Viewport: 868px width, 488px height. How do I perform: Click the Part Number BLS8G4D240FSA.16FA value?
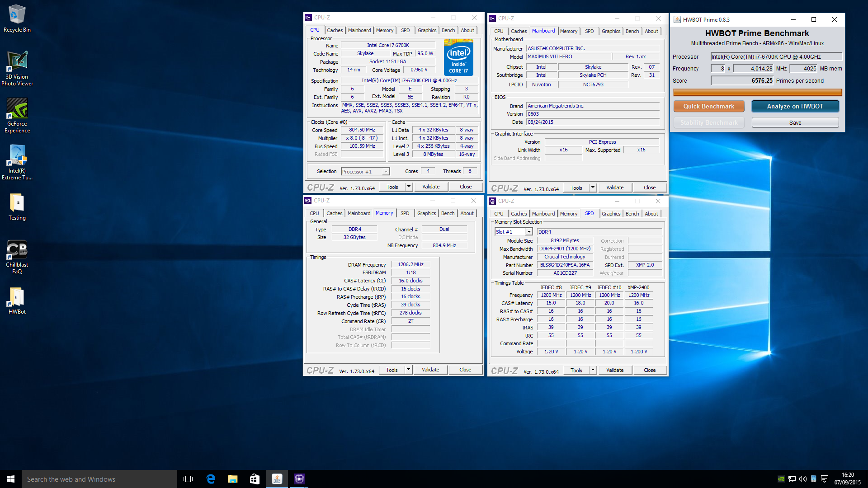pyautogui.click(x=565, y=265)
